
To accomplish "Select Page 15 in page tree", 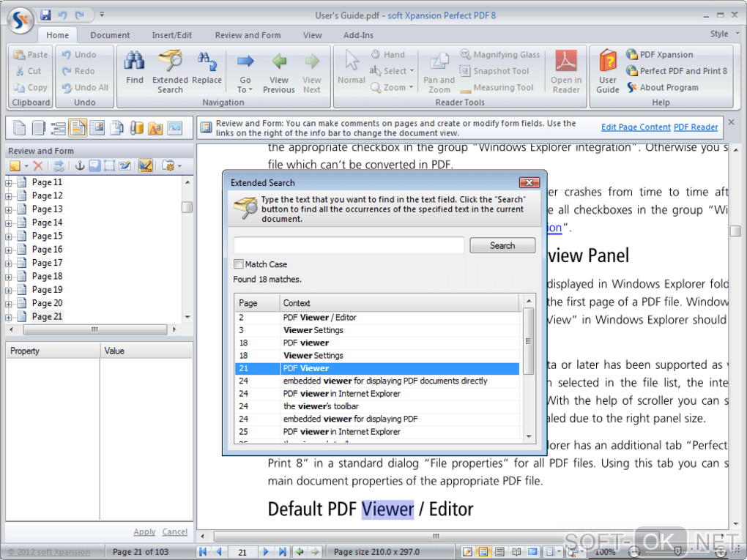I will (x=47, y=236).
